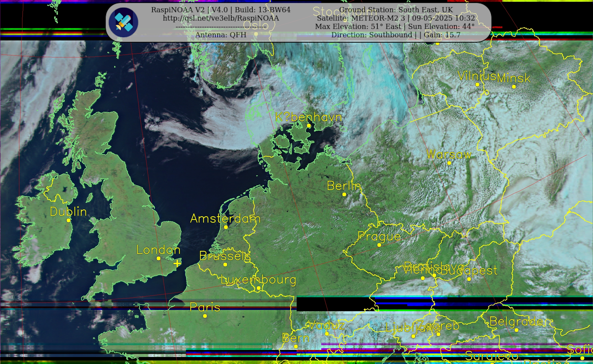This screenshot has height=364, width=593.
Task: Click the Vilnius city dot marker
Action: pyautogui.click(x=477, y=84)
